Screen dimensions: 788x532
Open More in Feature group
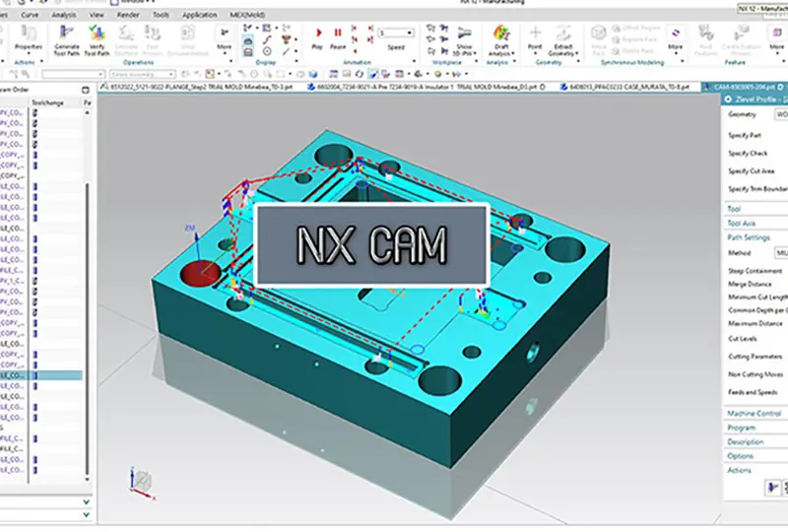pyautogui.click(x=777, y=38)
